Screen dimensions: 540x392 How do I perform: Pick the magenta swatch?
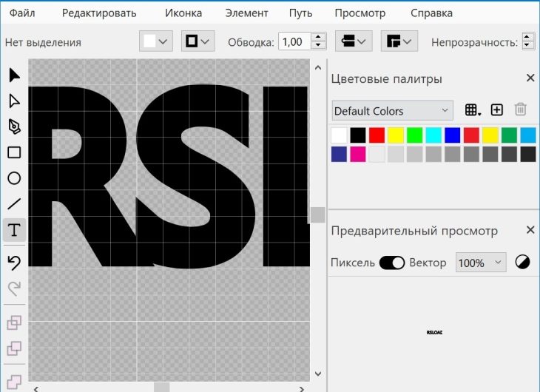point(358,154)
